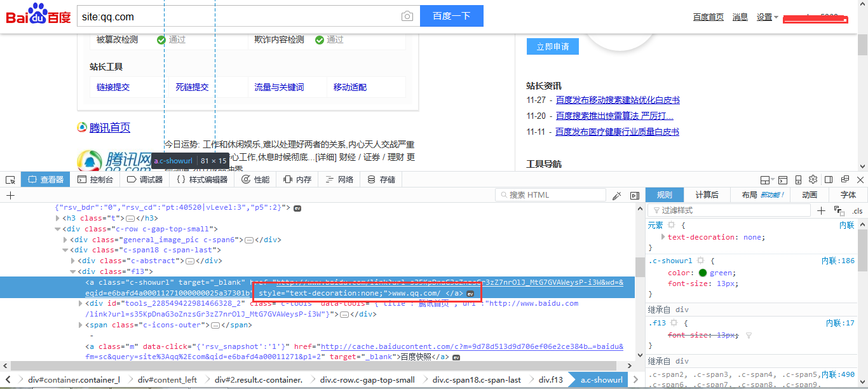Image resolution: width=868 pixels, height=389 pixels.
Task: Open the 腾讯首页 result link
Action: (110, 128)
